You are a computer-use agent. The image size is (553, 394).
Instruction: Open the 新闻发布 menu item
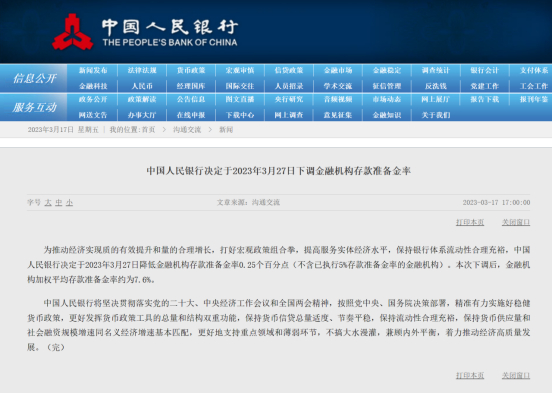click(93, 71)
